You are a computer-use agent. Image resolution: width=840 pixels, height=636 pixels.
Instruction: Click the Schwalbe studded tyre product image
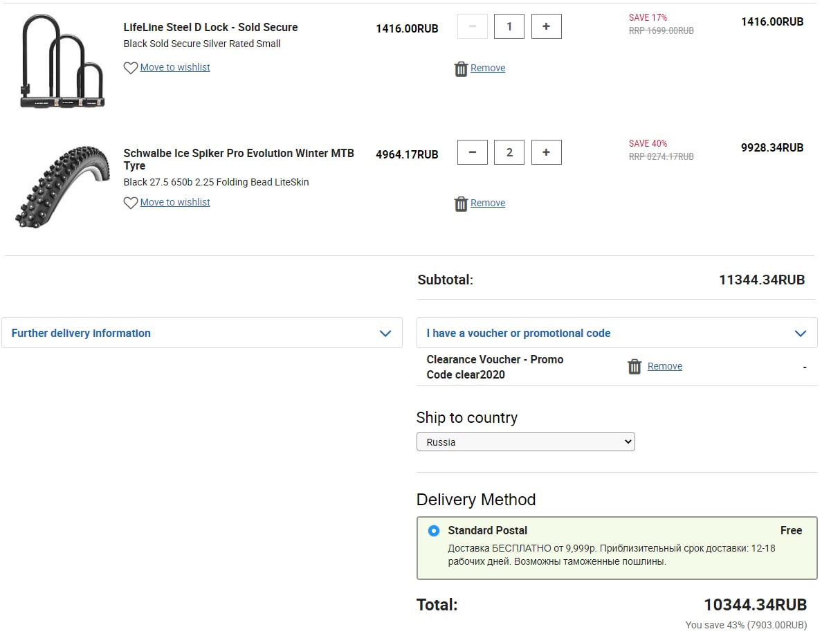pyautogui.click(x=62, y=187)
